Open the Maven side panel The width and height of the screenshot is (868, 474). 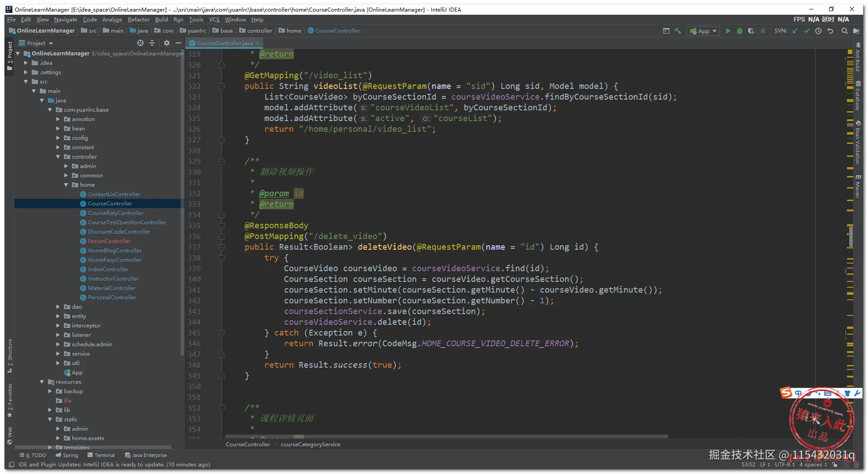(x=858, y=185)
